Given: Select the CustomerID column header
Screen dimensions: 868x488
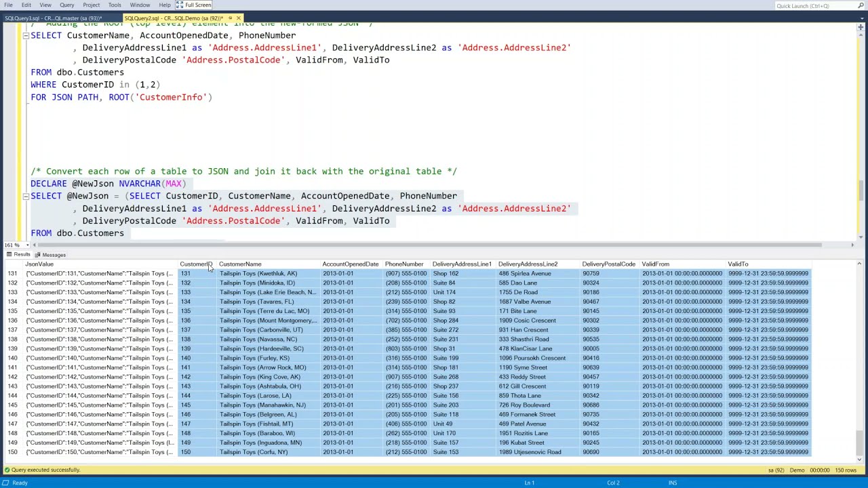Looking at the screenshot, I should pyautogui.click(x=196, y=264).
